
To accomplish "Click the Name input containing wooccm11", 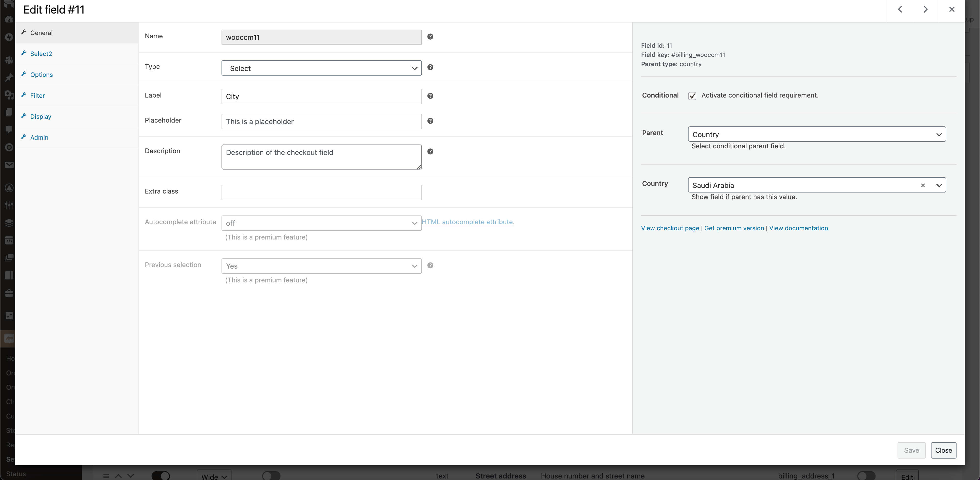I will 322,37.
